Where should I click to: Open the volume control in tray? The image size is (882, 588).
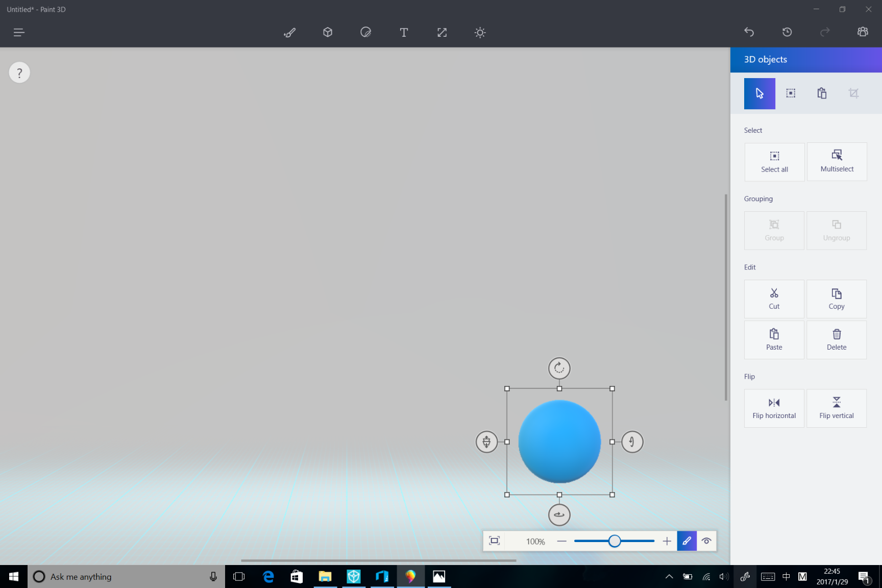coord(724,577)
